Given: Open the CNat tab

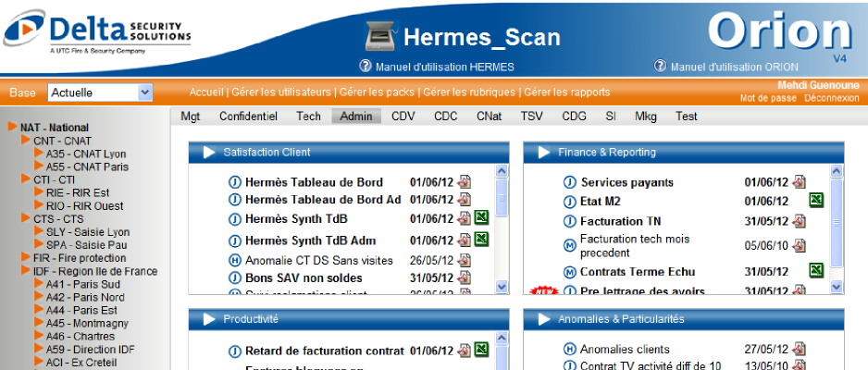Looking at the screenshot, I should pyautogui.click(x=490, y=117).
